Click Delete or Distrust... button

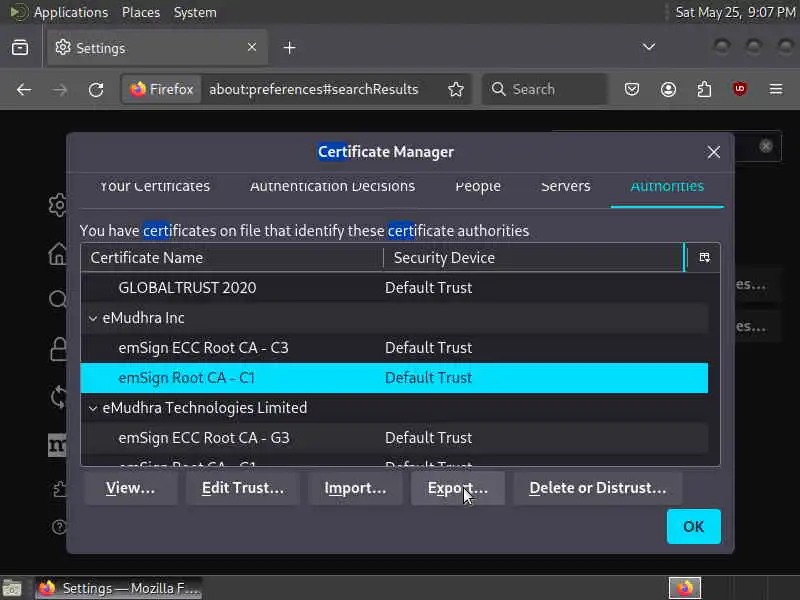[x=597, y=488]
